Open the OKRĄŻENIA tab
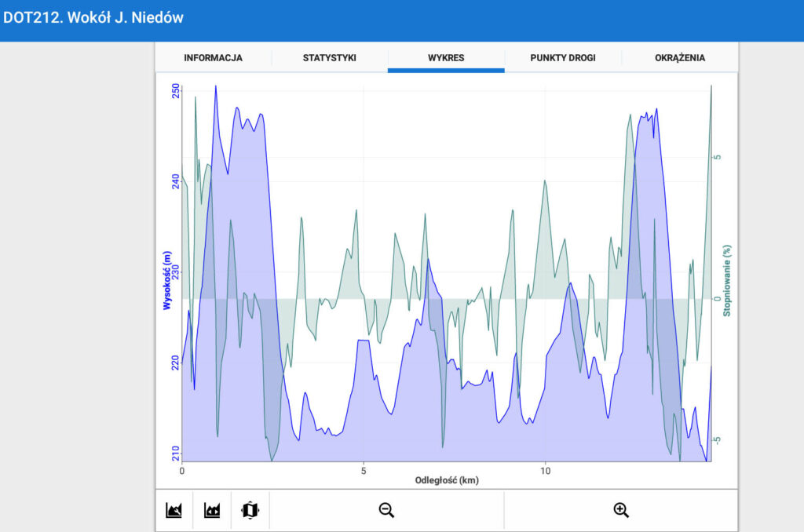The height and width of the screenshot is (532, 804). (x=680, y=58)
